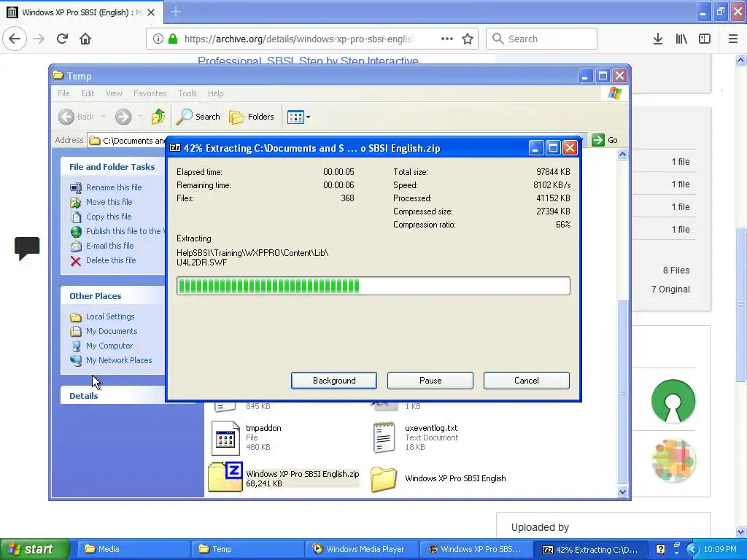
Task: Open the File menu in Temp
Action: pos(64,93)
